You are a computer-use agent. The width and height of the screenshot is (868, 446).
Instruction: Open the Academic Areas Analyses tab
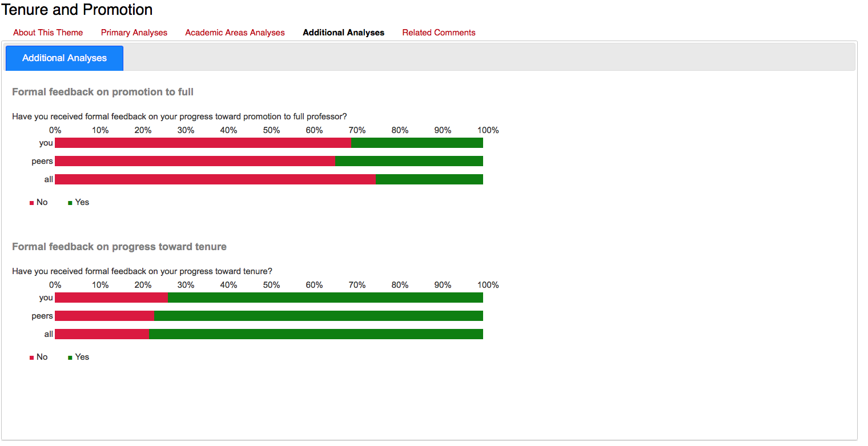235,33
